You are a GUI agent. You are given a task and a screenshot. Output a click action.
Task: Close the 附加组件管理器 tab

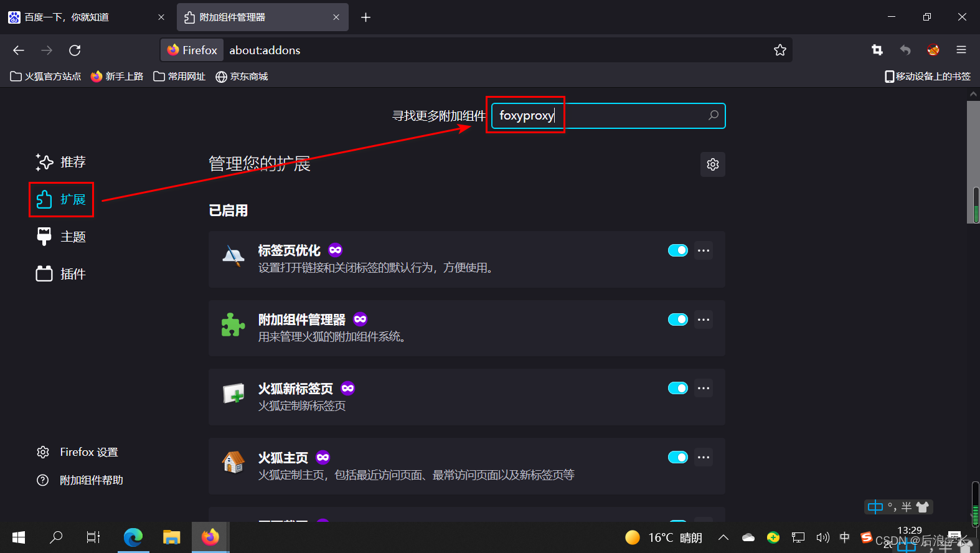pyautogui.click(x=336, y=17)
